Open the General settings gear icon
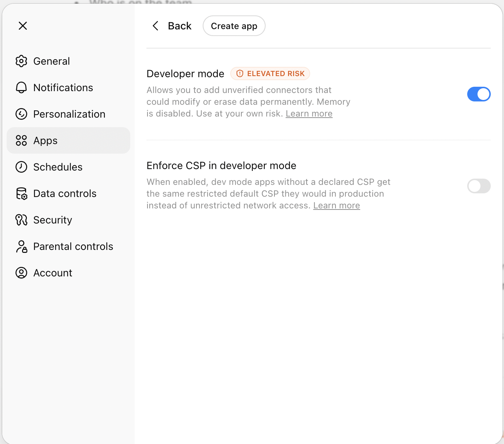The image size is (504, 444). click(21, 61)
